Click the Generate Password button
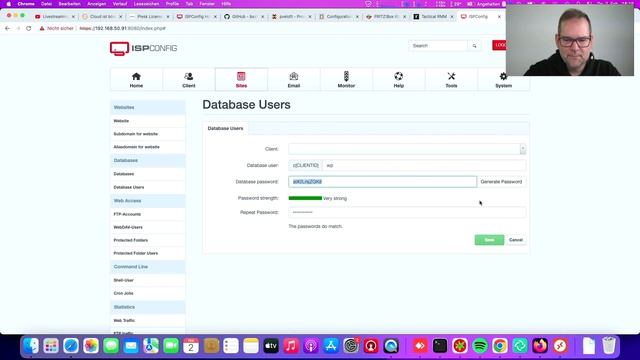Image resolution: width=640 pixels, height=360 pixels. click(501, 182)
